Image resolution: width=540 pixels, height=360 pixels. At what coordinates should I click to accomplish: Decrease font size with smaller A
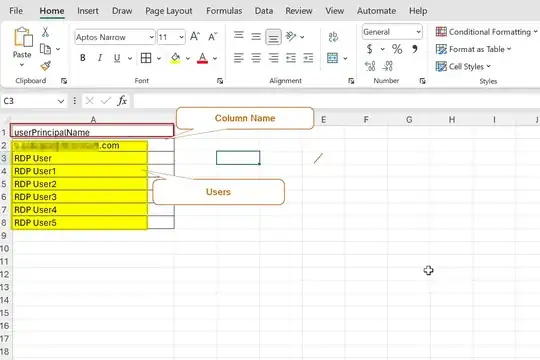[212, 37]
